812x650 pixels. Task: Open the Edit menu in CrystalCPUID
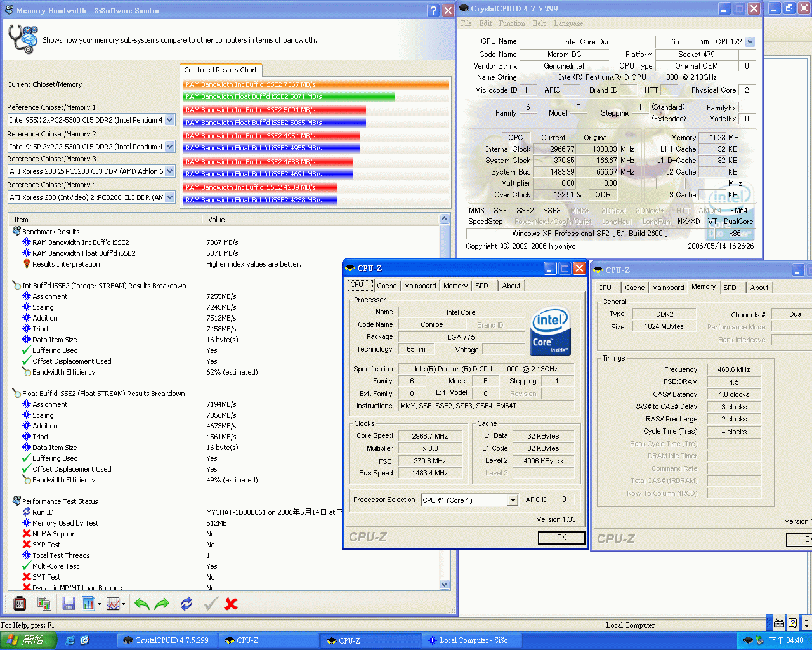point(486,23)
